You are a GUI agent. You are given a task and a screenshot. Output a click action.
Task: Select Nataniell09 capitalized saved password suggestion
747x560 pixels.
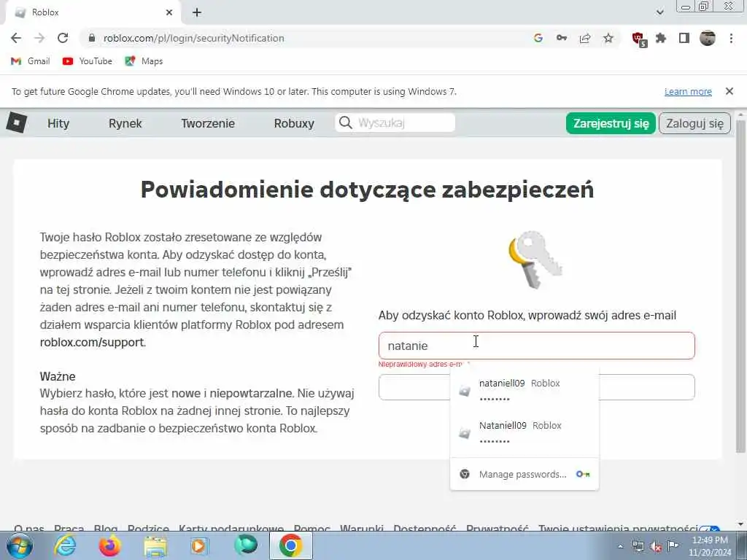pos(524,432)
